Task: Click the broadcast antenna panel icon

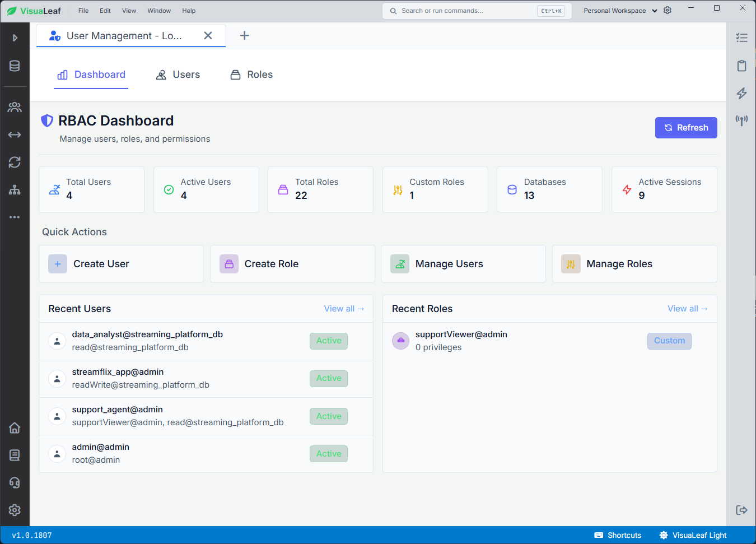Action: click(741, 120)
